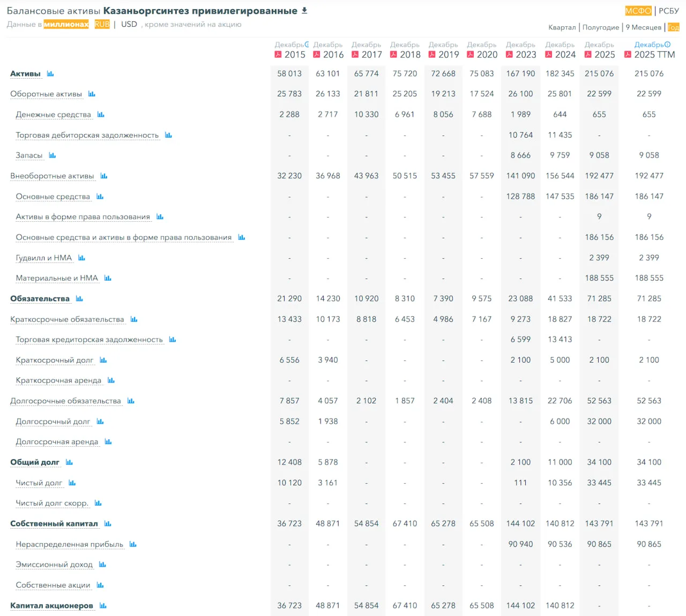Toggle the миллионах units option

click(66, 24)
